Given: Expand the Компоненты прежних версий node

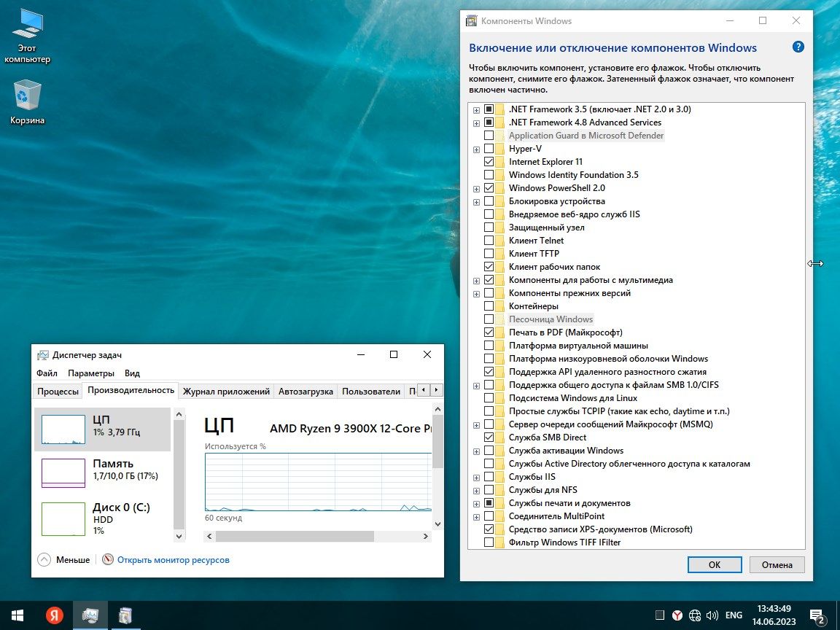Looking at the screenshot, I should tap(476, 292).
